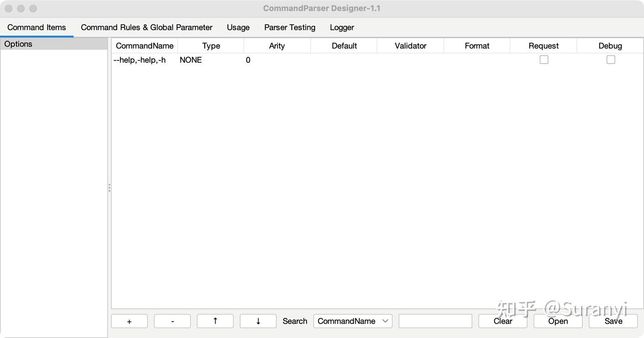Open the Parser Testing tab

(x=290, y=27)
